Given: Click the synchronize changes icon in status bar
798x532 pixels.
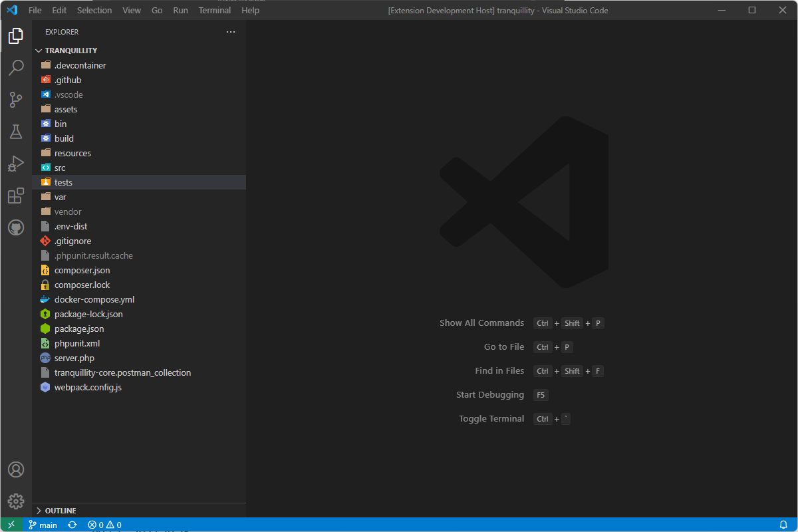Looking at the screenshot, I should pos(72,525).
